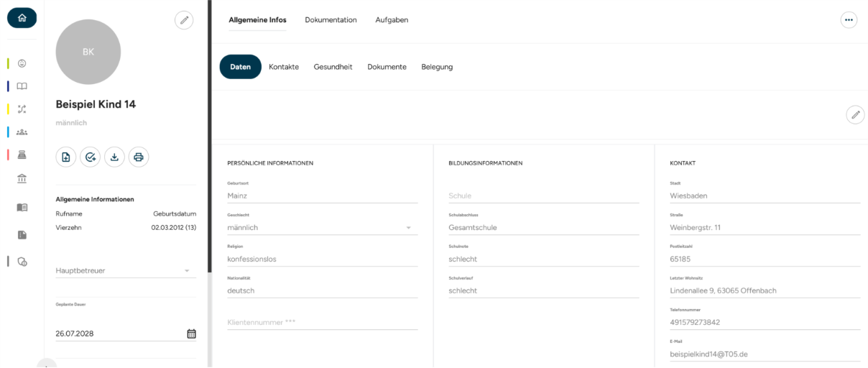The image size is (868, 368).
Task: Click the Letzter Wohnsitz field
Action: 765,290
